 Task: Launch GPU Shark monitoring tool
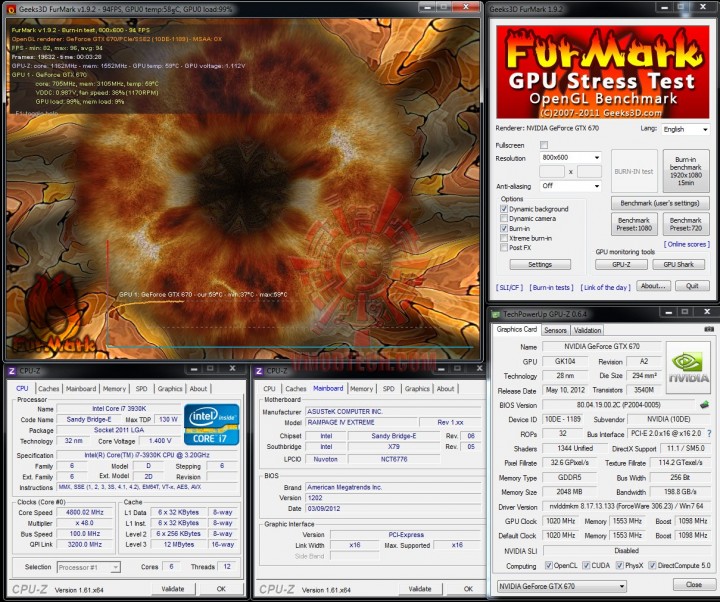679,264
